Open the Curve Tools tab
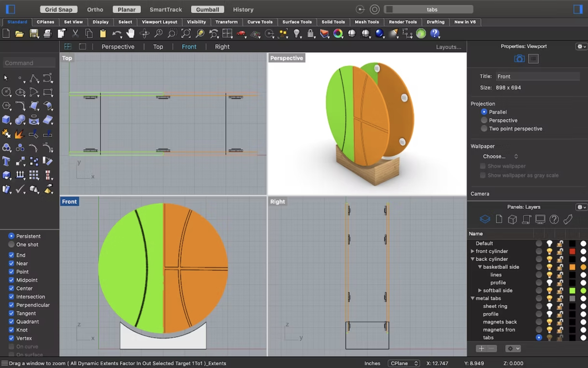The width and height of the screenshot is (588, 368). [260, 22]
